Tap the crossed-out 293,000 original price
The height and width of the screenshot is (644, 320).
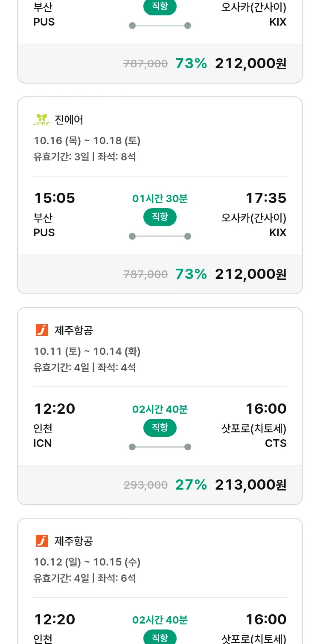(145, 485)
